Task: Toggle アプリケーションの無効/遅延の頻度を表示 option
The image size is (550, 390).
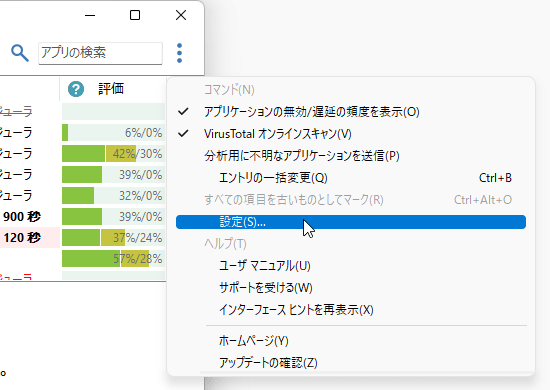Action: pyautogui.click(x=351, y=112)
